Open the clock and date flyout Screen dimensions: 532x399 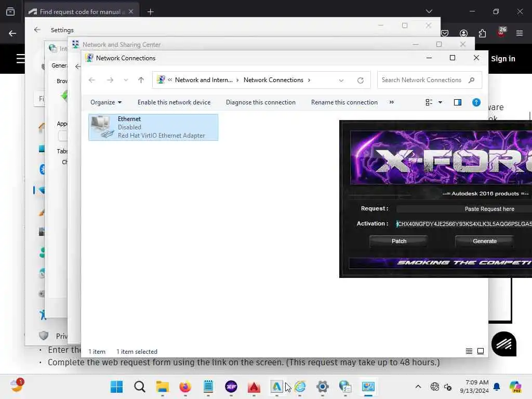[x=474, y=387]
